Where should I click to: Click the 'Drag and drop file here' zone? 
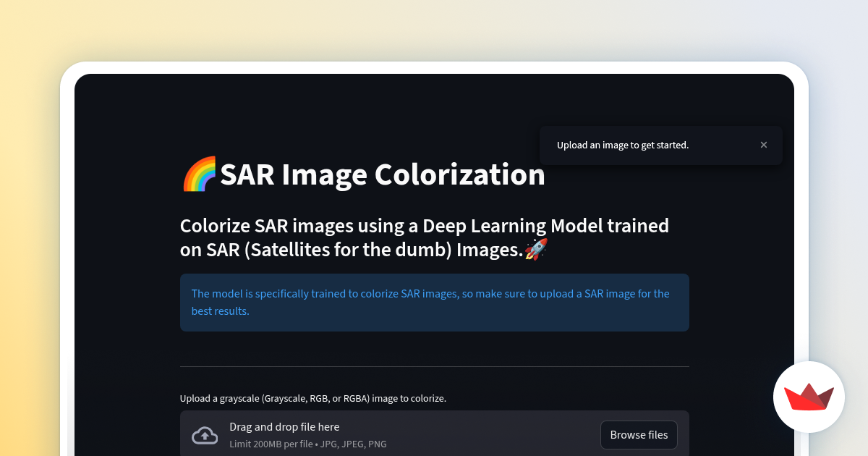tap(284, 427)
